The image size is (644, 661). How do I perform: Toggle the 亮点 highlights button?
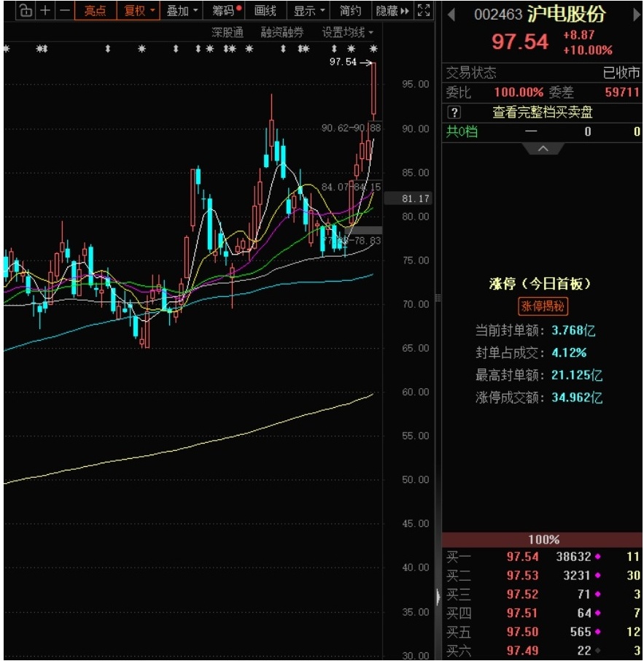click(x=95, y=11)
